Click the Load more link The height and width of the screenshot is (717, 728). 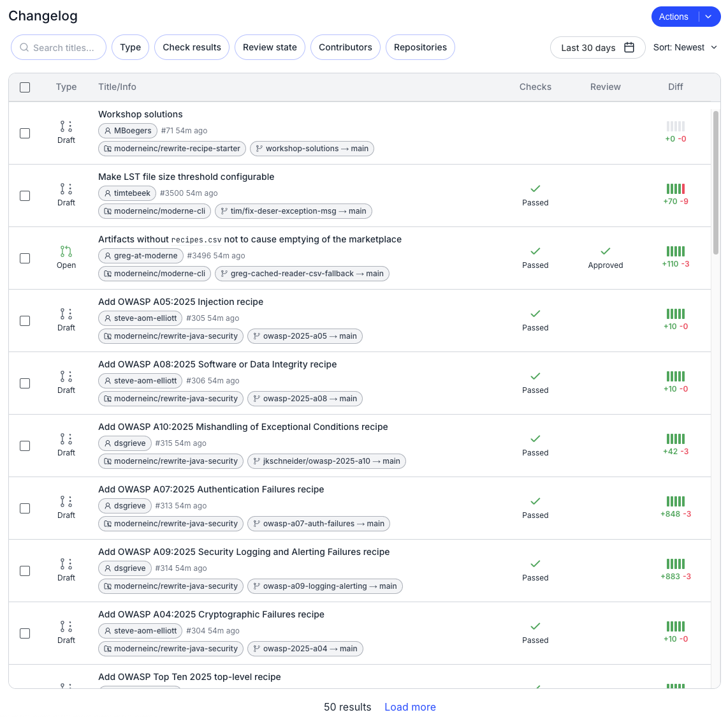click(x=410, y=707)
